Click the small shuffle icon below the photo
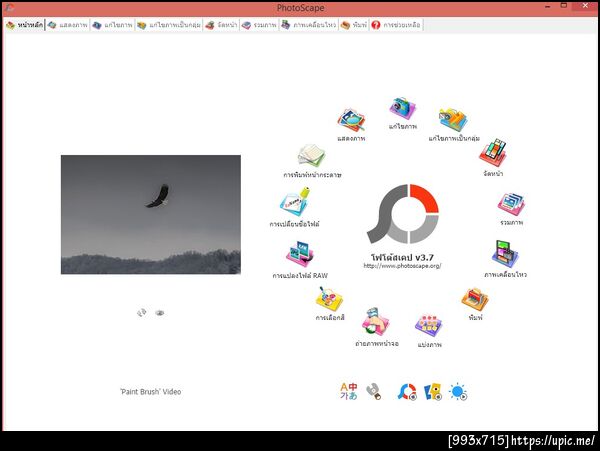 (142, 313)
